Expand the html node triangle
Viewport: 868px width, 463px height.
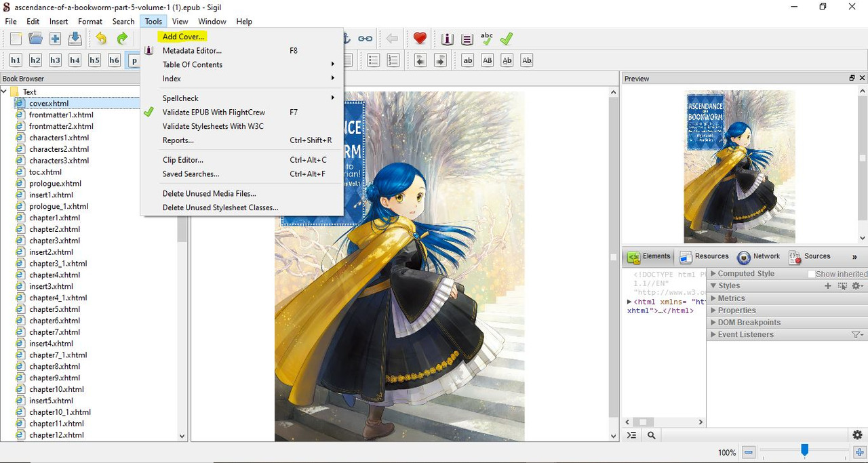click(x=629, y=302)
